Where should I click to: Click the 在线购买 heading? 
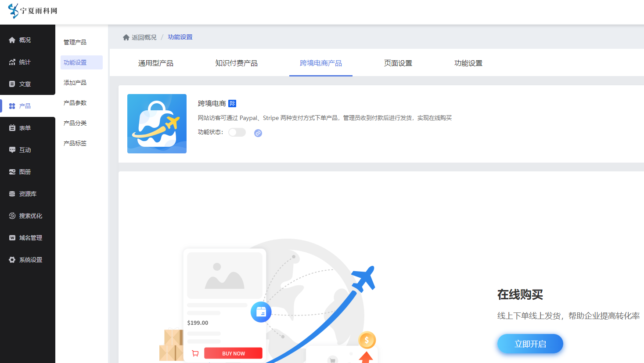coord(520,294)
